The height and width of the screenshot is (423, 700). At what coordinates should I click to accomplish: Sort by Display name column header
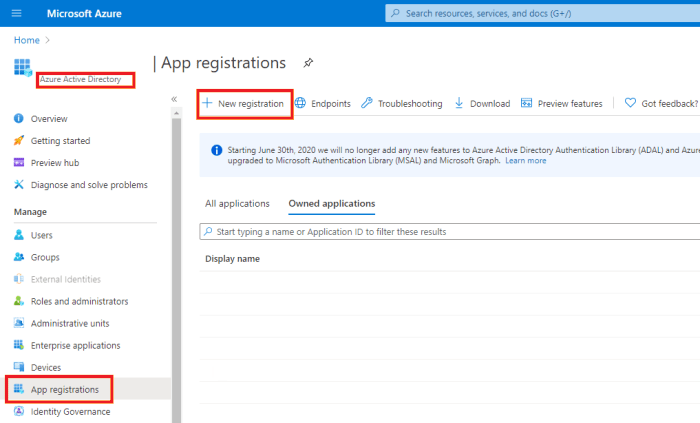pyautogui.click(x=232, y=259)
